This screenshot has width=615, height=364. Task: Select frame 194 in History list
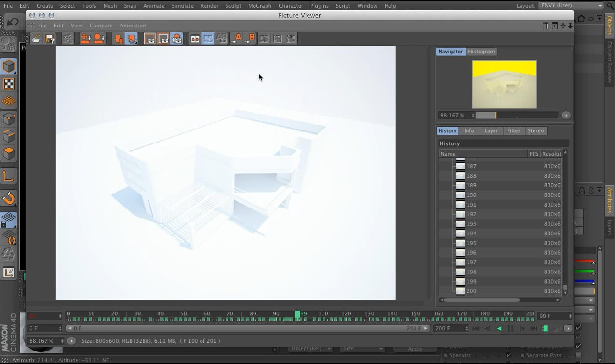[471, 234]
